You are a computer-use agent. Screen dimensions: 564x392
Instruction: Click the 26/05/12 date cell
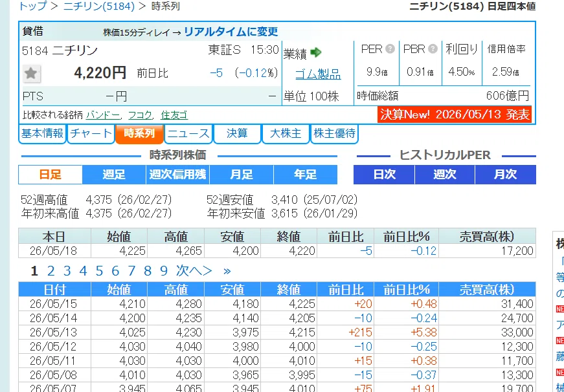tap(53, 347)
